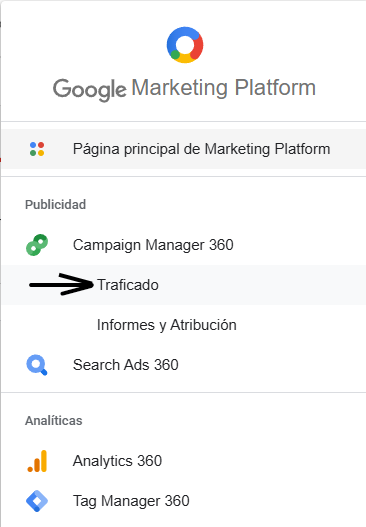The height and width of the screenshot is (527, 366).
Task: Click the gray Google wordmark in header
Action: click(90, 89)
